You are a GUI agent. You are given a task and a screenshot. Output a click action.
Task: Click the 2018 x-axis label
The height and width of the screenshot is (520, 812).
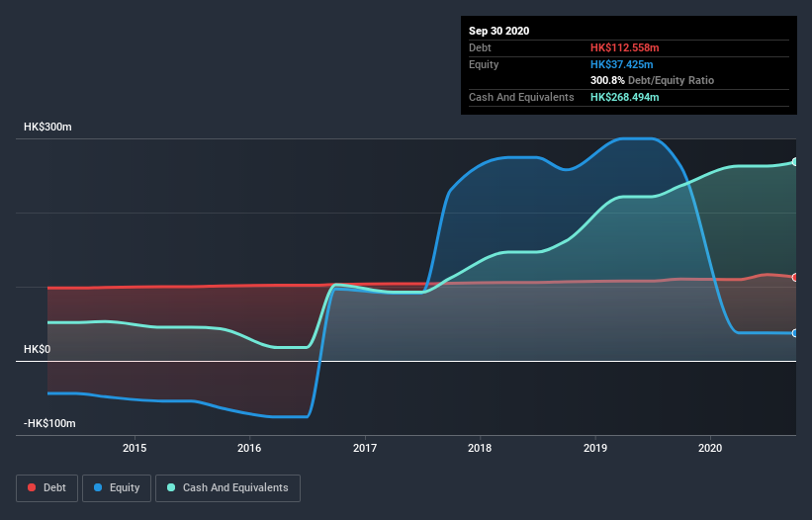480,448
